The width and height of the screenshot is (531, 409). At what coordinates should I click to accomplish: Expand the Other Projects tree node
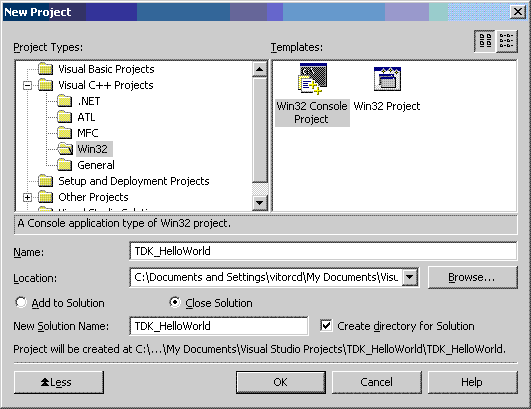(27, 197)
